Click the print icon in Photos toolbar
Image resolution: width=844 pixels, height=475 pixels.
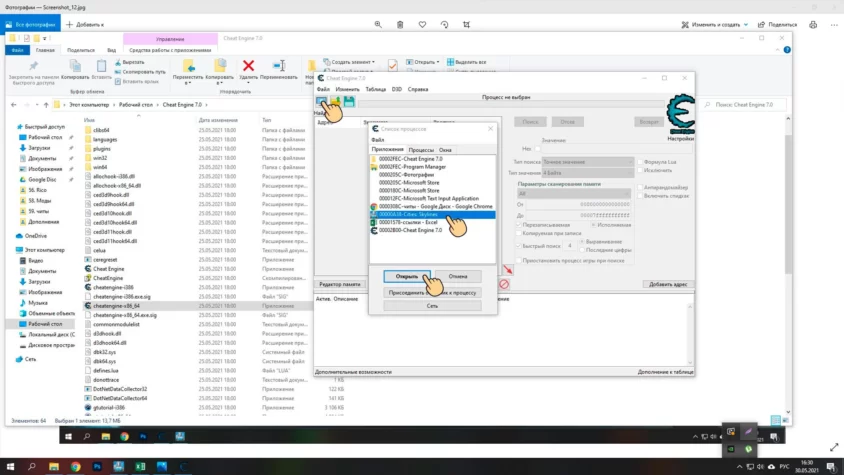click(x=813, y=24)
